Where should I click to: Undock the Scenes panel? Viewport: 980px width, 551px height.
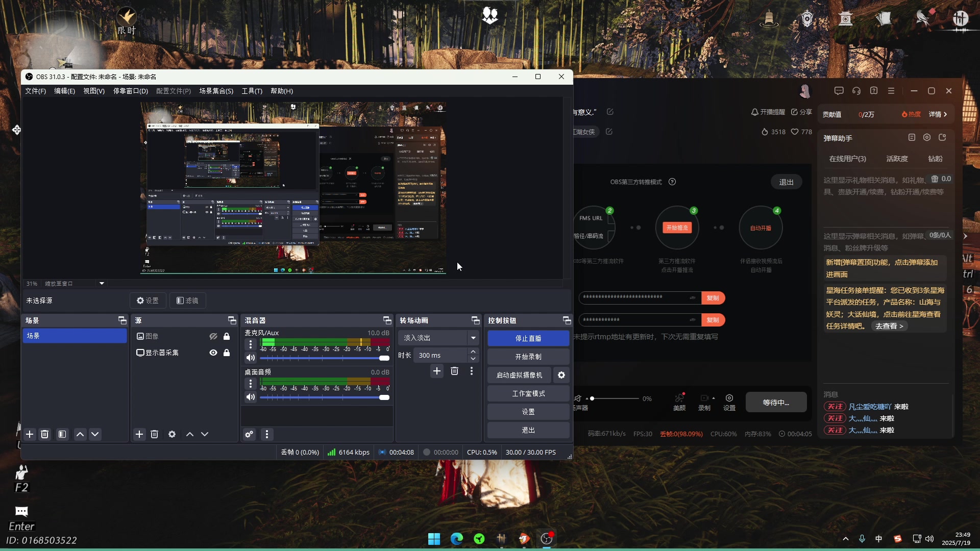122,320
